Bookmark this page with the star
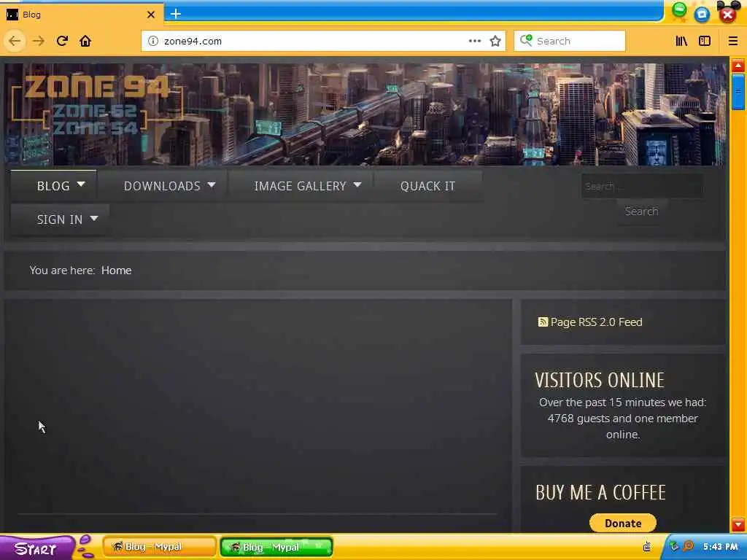Image resolution: width=747 pixels, height=560 pixels. 495,41
